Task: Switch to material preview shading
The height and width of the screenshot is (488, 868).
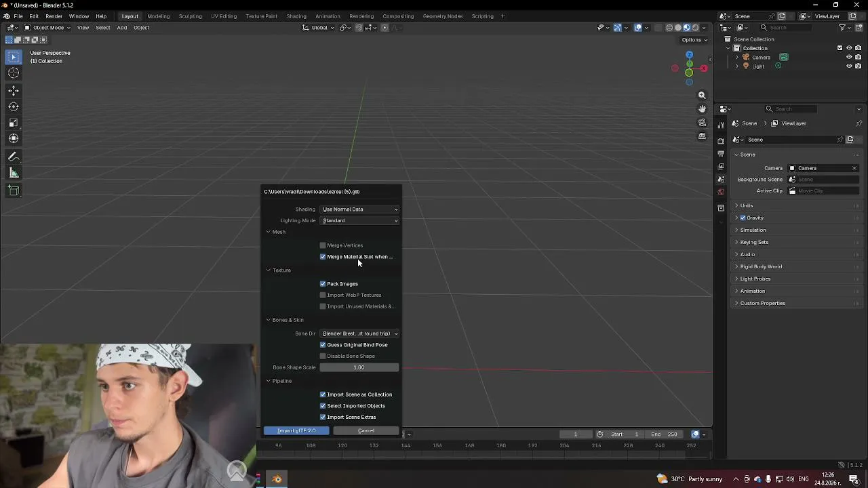Action: (686, 28)
